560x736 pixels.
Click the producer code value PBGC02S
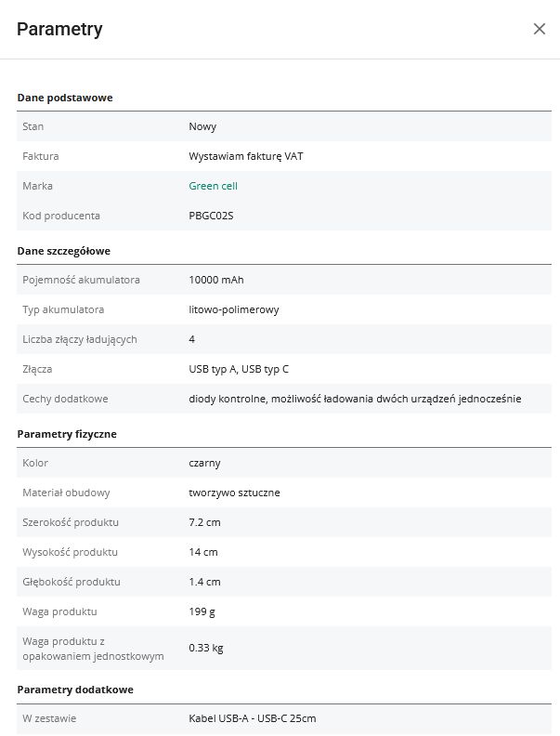pyautogui.click(x=209, y=216)
